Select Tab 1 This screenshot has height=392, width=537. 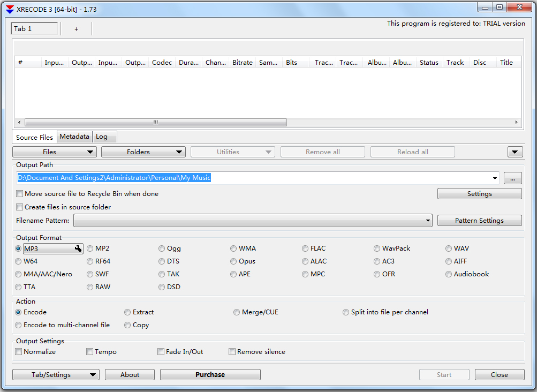(x=34, y=29)
